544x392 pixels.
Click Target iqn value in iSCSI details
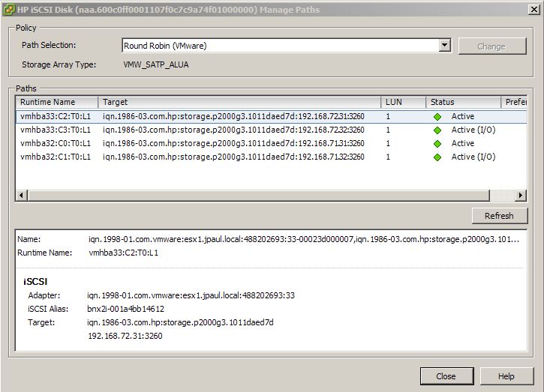180,322
